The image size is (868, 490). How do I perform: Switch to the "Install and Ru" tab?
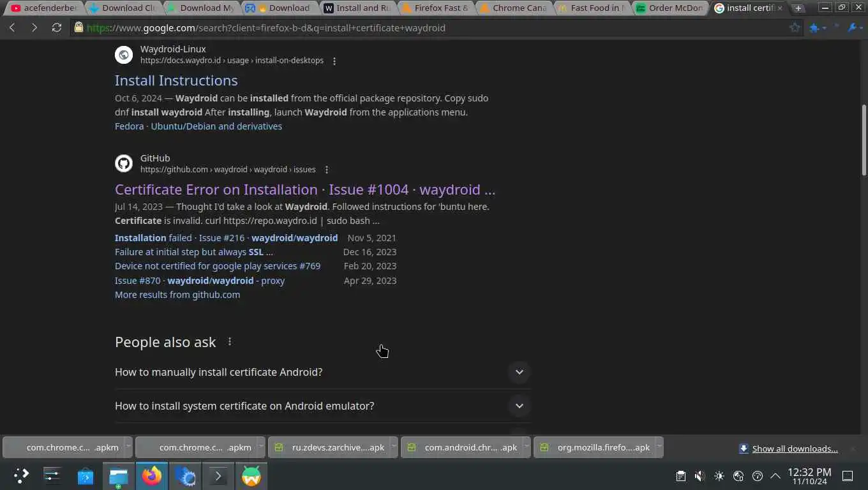coord(357,8)
